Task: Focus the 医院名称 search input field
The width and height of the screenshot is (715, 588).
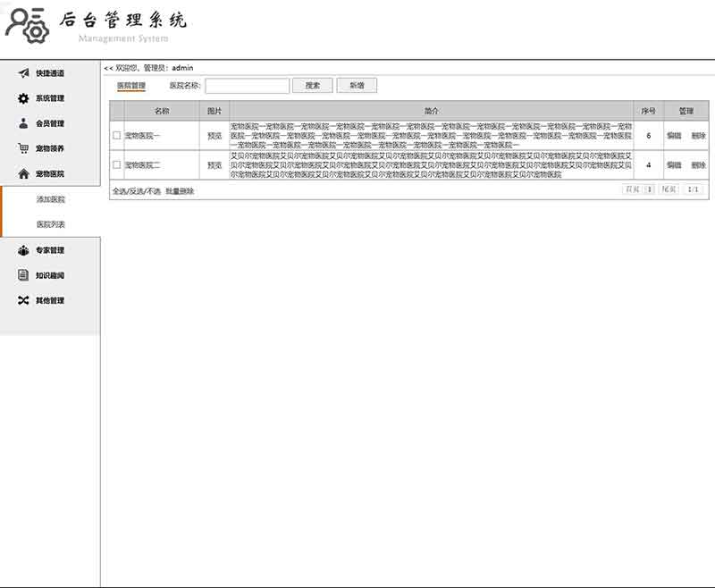Action: 248,86
